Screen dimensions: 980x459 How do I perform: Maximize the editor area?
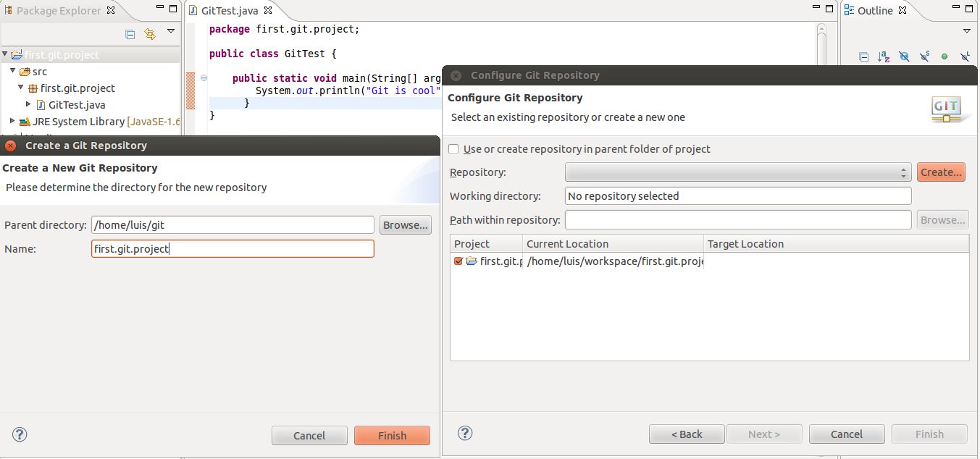[829, 9]
